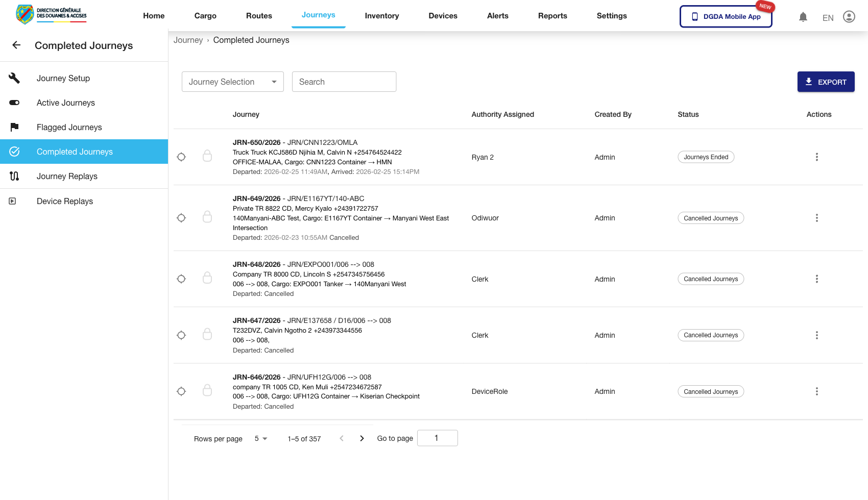
Task: Click the locate target icon for JRN-647/2026
Action: tap(181, 335)
